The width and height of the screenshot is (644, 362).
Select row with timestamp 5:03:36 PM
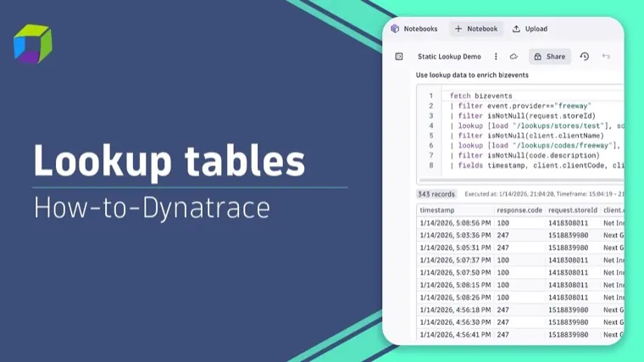520,236
